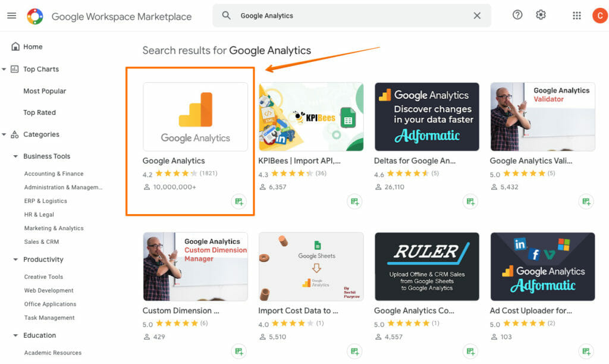The image size is (609, 364).
Task: Click the install icon on the KPIBees card
Action: pos(355,202)
